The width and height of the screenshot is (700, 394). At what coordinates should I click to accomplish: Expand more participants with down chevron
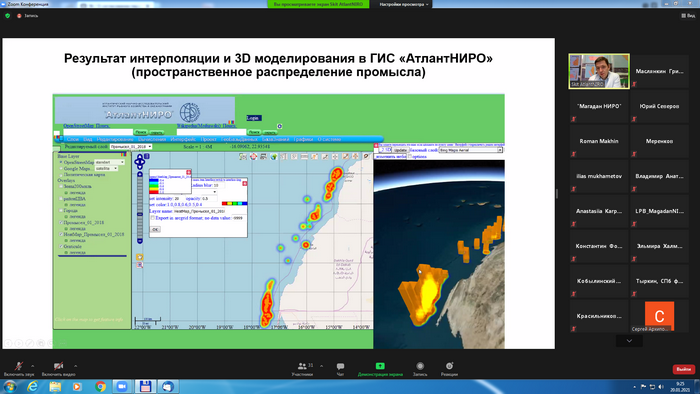(629, 341)
